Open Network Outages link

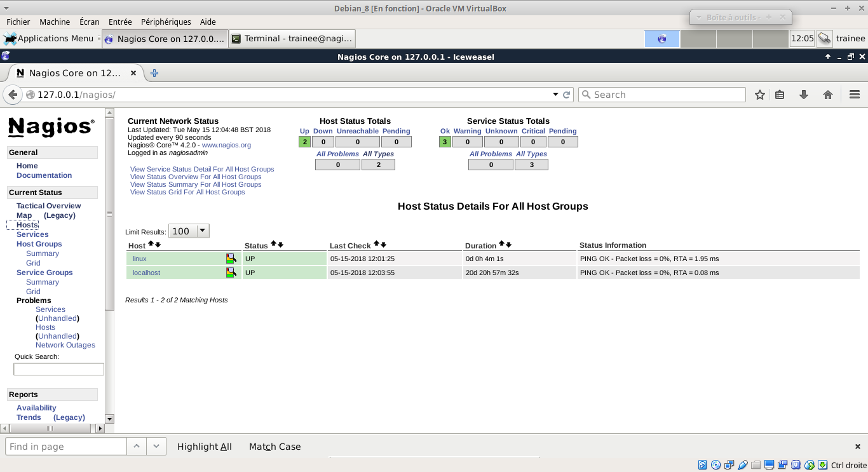[65, 345]
